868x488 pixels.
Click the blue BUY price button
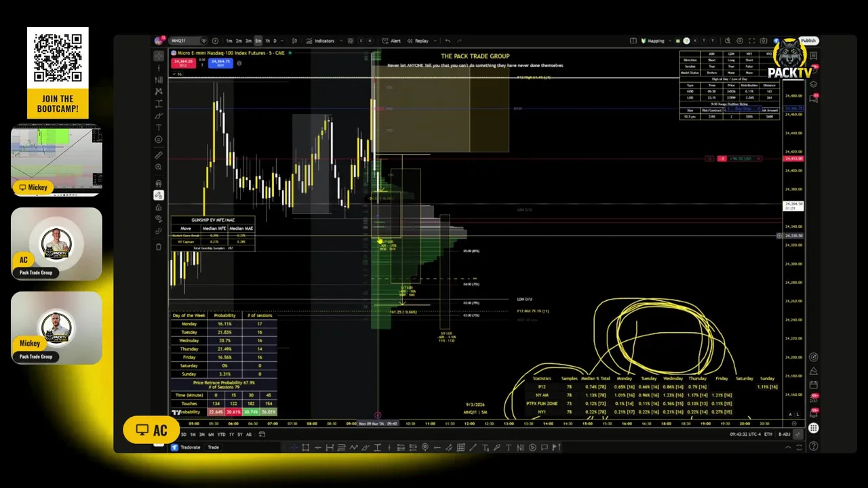[220, 62]
